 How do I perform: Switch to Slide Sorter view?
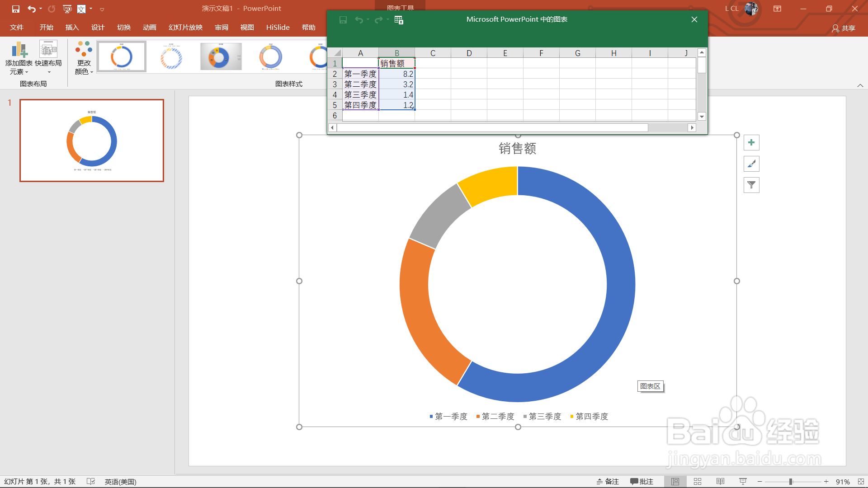coord(697,482)
